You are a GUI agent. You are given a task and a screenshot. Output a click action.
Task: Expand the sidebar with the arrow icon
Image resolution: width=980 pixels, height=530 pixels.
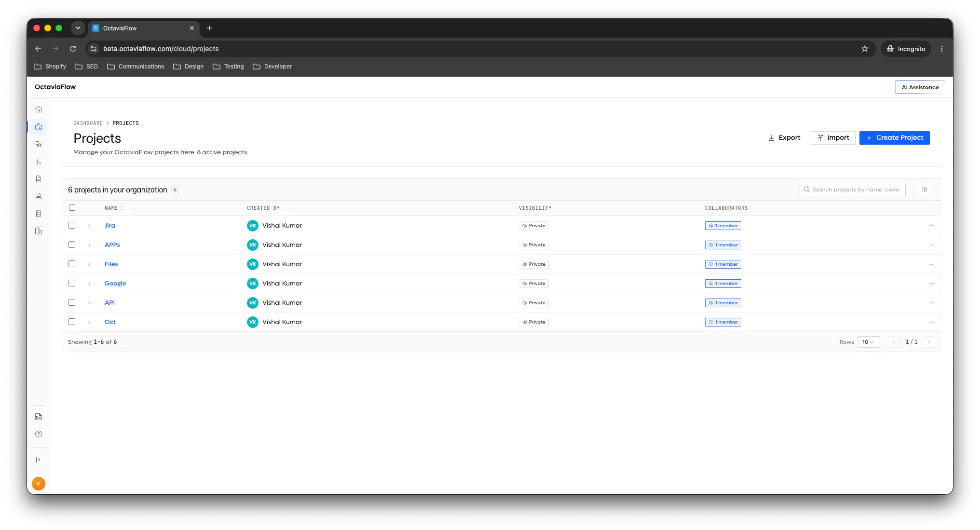click(x=38, y=460)
